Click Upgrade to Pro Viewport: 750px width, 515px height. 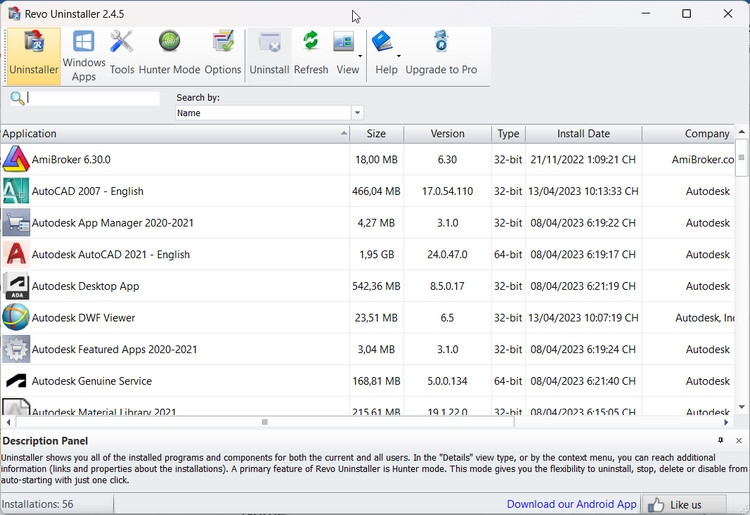tap(441, 56)
